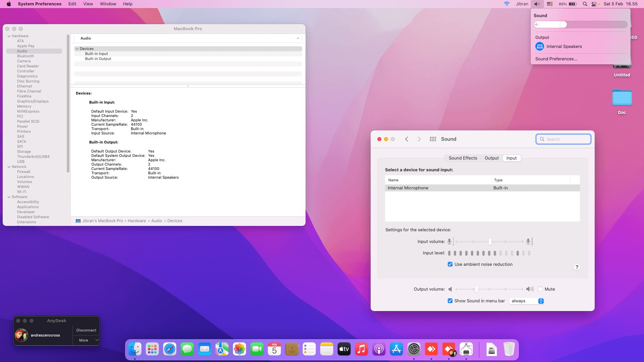This screenshot has width=644, height=362.
Task: Open Sound help question mark button
Action: coord(577,267)
